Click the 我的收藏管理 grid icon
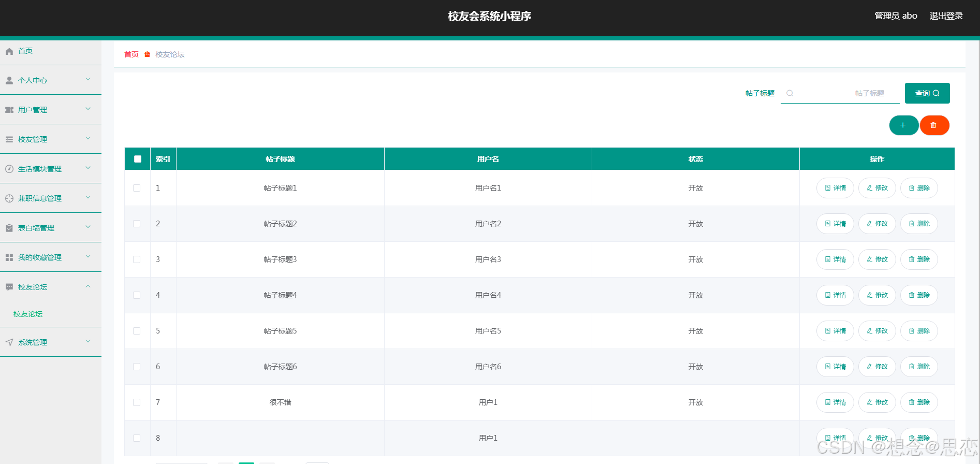The height and width of the screenshot is (464, 980). tap(9, 258)
